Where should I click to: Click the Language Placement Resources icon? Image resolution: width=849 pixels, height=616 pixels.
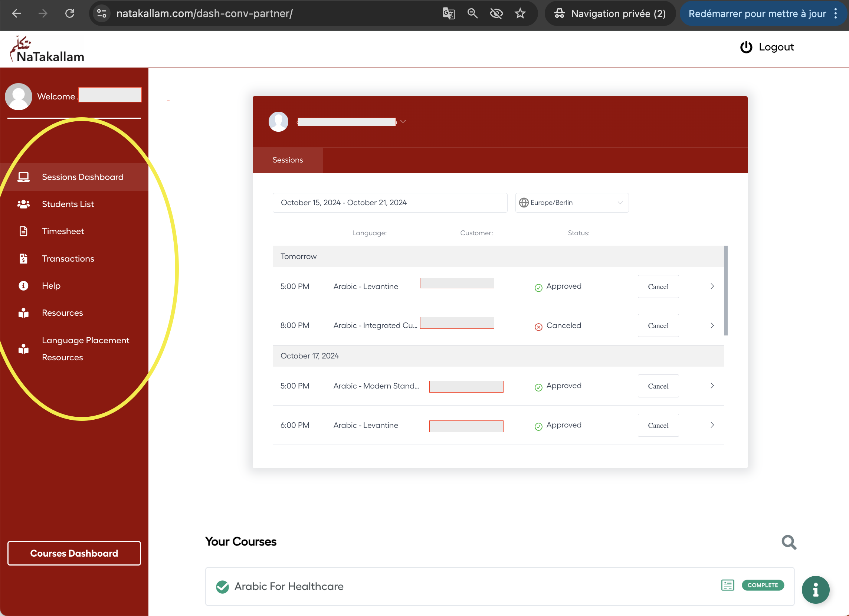tap(24, 348)
